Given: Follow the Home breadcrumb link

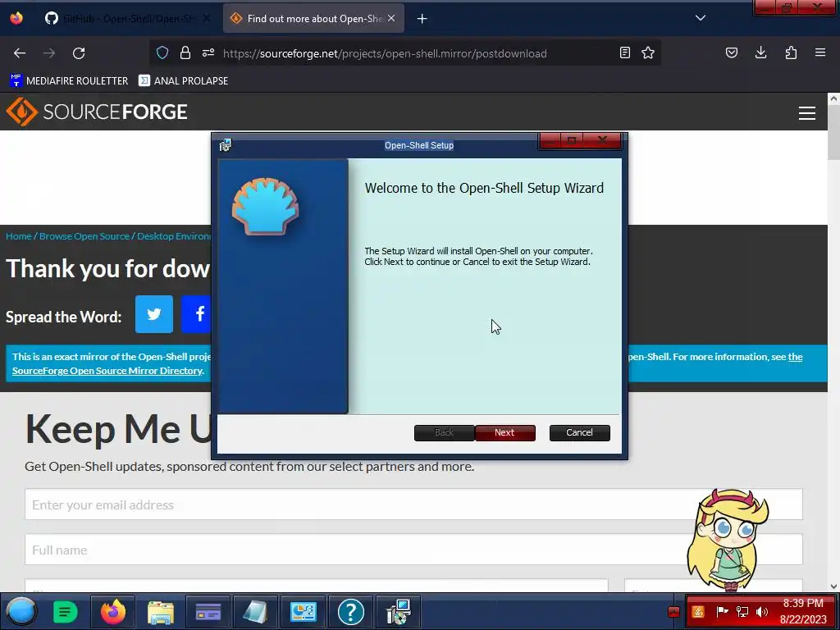Looking at the screenshot, I should [19, 236].
